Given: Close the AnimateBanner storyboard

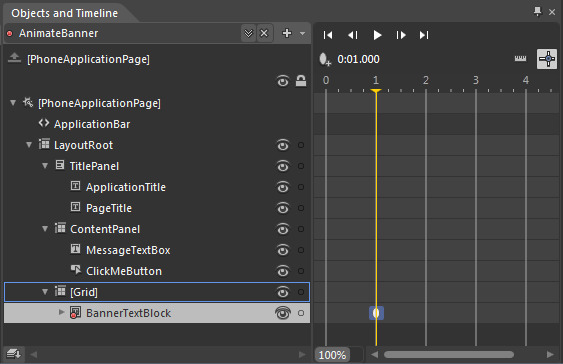Looking at the screenshot, I should [x=264, y=33].
